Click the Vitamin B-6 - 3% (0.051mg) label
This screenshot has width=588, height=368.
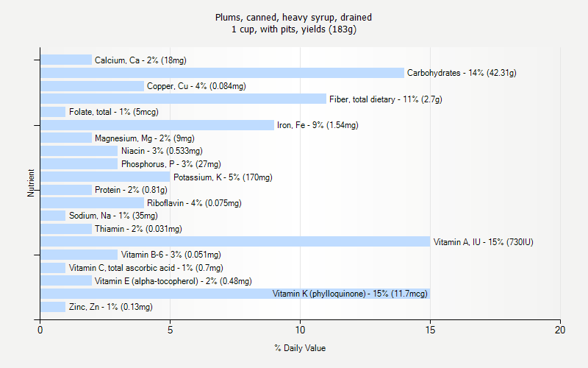point(171,255)
